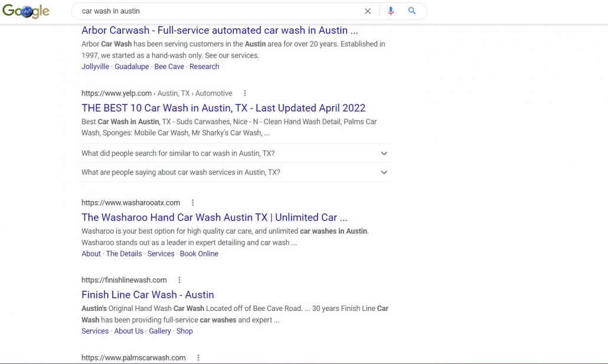Click the https://www.yelp.com breadcrumb URL
This screenshot has height=364, width=608.
(x=116, y=93)
